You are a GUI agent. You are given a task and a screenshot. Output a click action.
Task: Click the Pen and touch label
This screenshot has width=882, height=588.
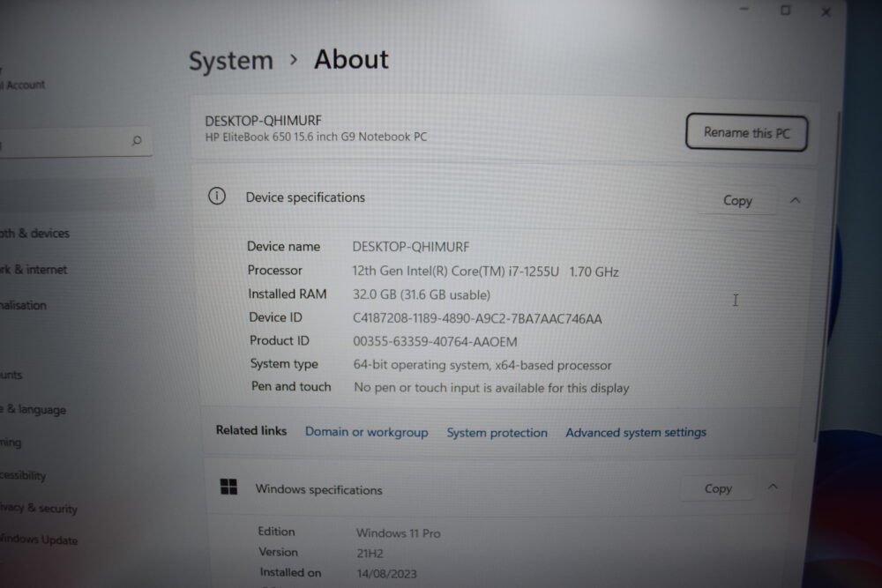[x=291, y=386]
